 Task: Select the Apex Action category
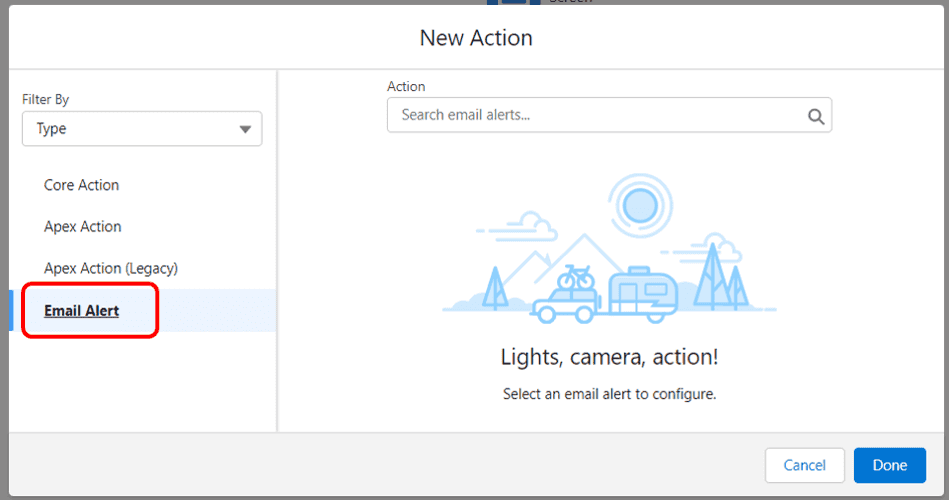(82, 226)
